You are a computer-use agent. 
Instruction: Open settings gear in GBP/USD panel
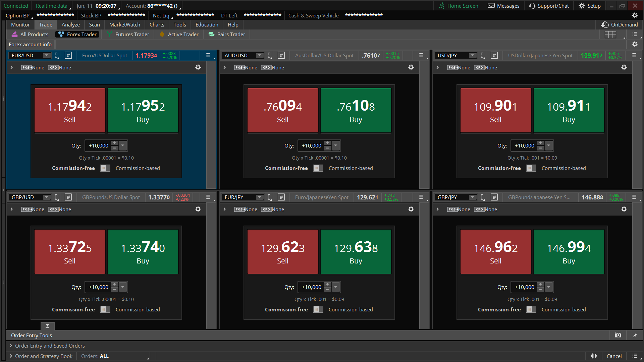198,209
